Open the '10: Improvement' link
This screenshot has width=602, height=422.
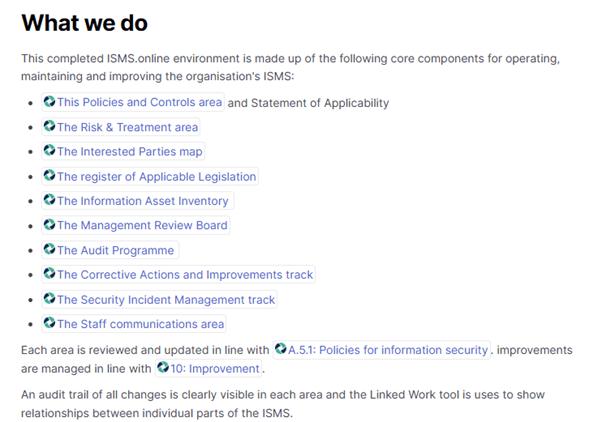[x=208, y=368]
